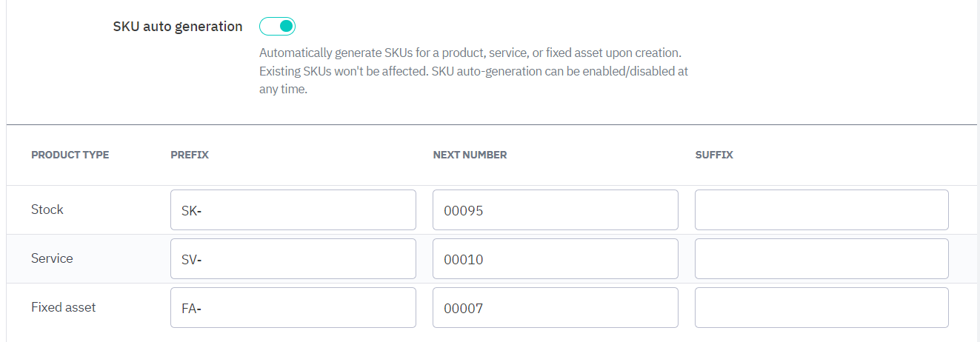Focus the empty Stock suffix field

pos(821,210)
